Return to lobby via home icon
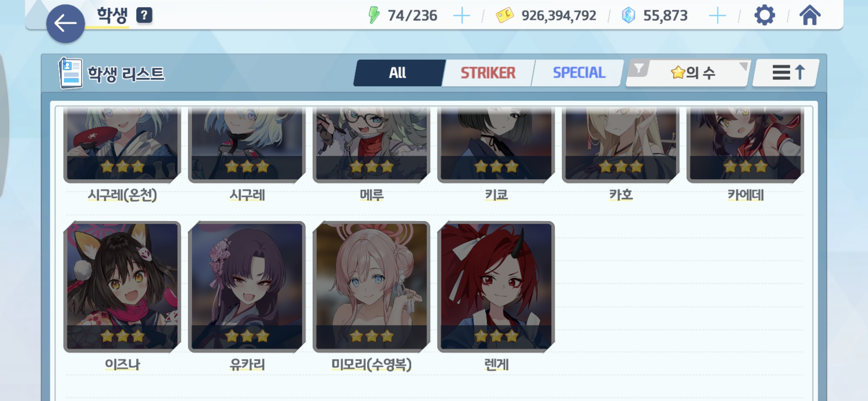The width and height of the screenshot is (868, 401). click(x=810, y=15)
